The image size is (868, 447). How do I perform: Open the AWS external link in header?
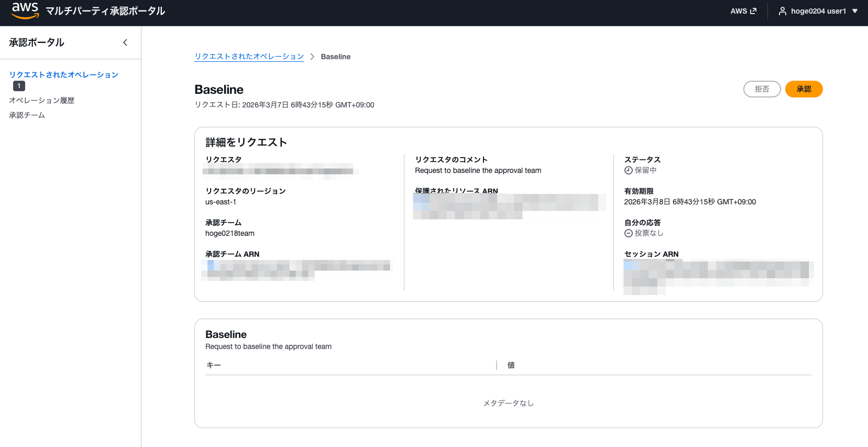coord(743,11)
